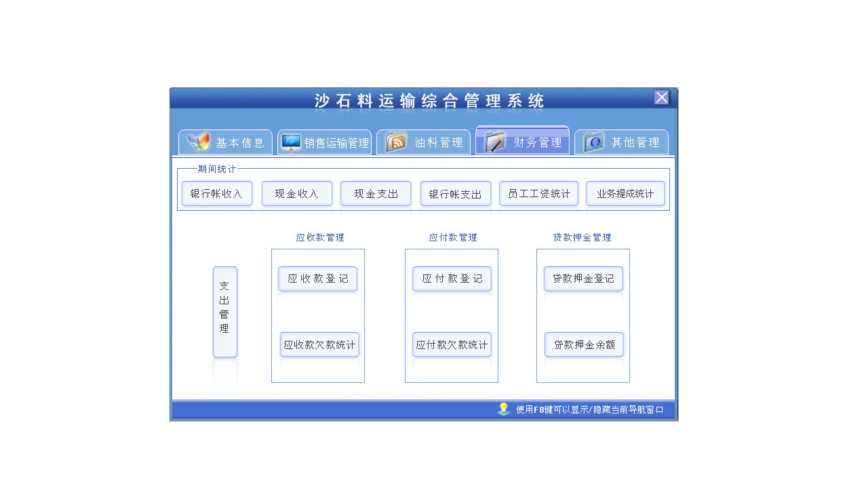
Task: Click 员工工资统计 button
Action: click(538, 193)
